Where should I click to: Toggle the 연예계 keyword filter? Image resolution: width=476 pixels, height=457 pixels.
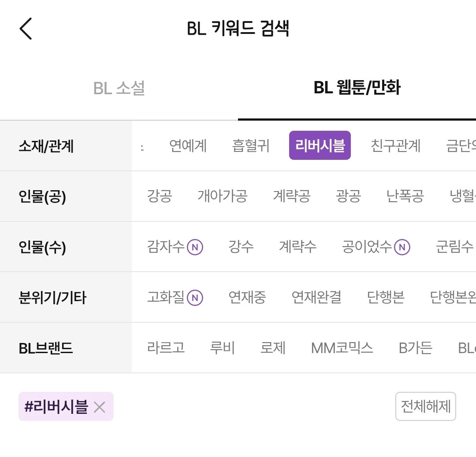(x=188, y=146)
